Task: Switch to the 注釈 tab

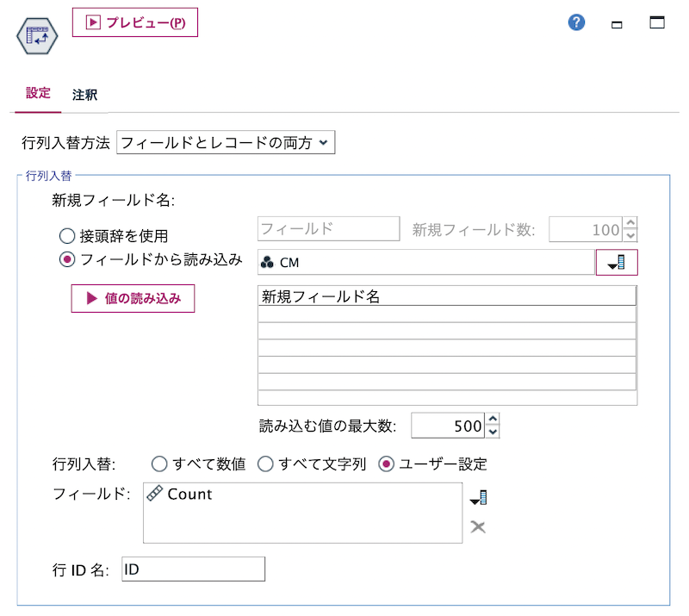Action: point(84,95)
